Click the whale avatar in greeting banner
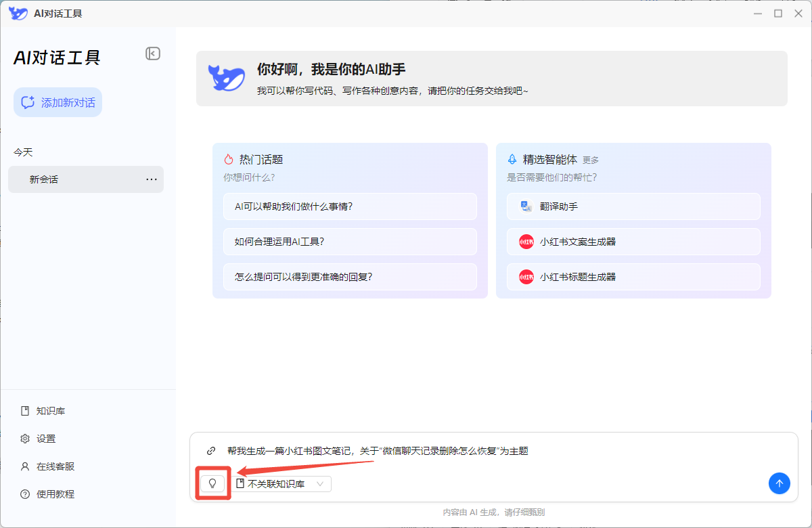 (x=226, y=78)
